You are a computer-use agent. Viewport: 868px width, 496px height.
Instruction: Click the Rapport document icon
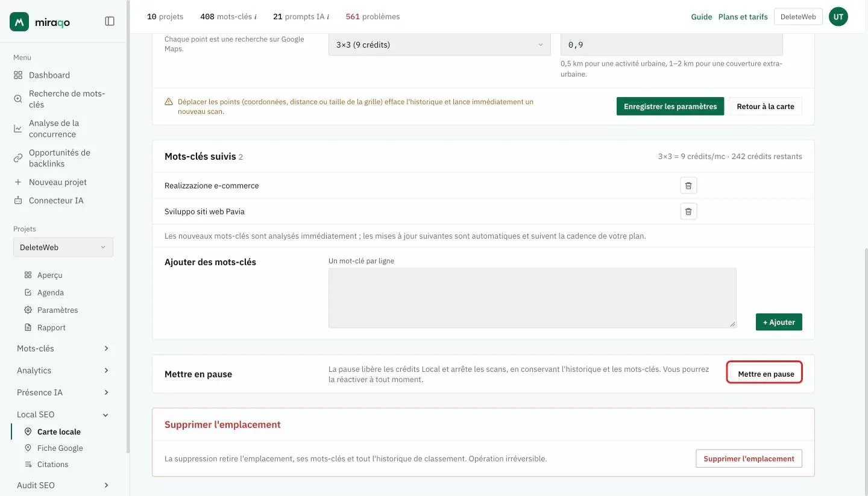[28, 327]
